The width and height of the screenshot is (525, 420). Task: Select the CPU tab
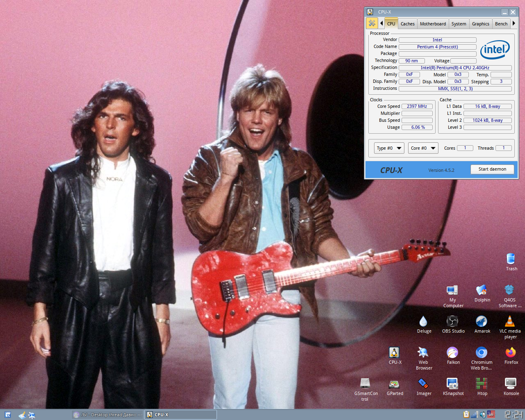pyautogui.click(x=391, y=24)
